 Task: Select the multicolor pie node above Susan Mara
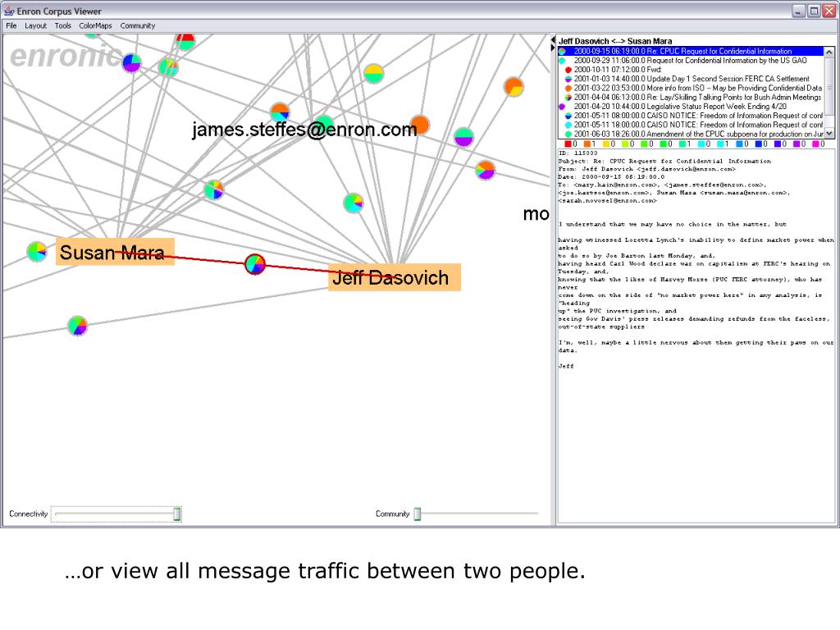tap(214, 189)
